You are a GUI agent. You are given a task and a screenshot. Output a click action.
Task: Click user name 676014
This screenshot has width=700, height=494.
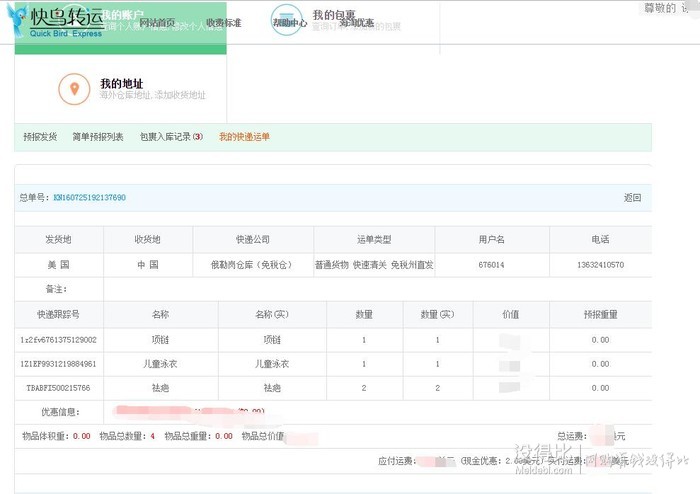(491, 265)
